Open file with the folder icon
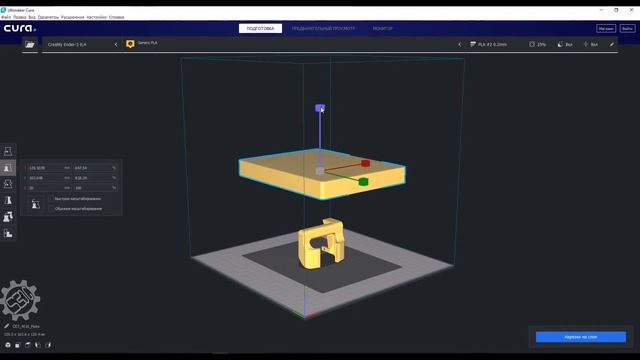This screenshot has height=360, width=640. 30,44
